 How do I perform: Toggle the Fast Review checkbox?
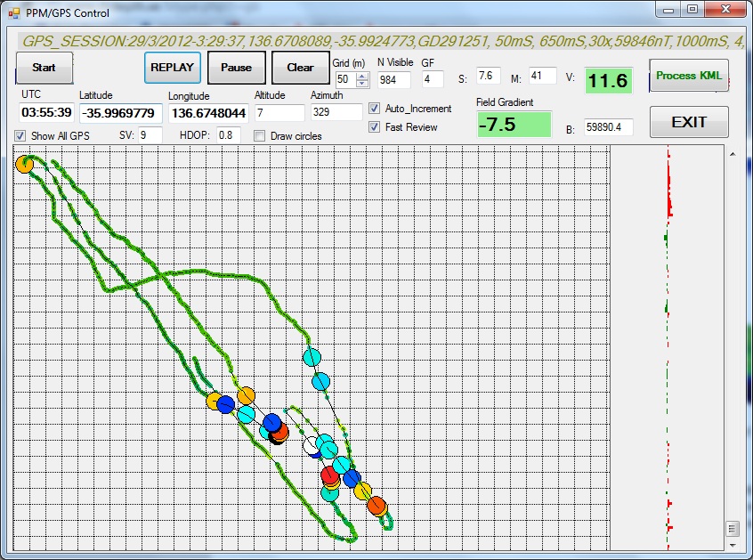pos(374,127)
